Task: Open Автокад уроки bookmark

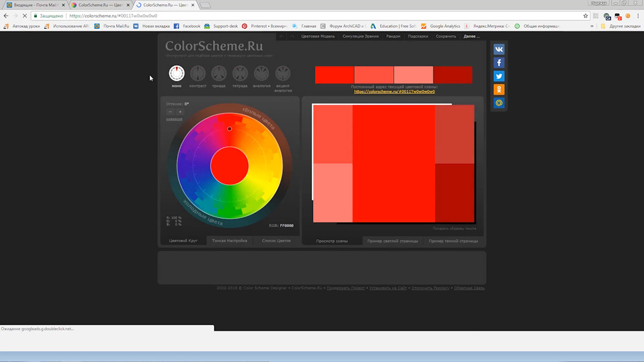Action: [23, 26]
